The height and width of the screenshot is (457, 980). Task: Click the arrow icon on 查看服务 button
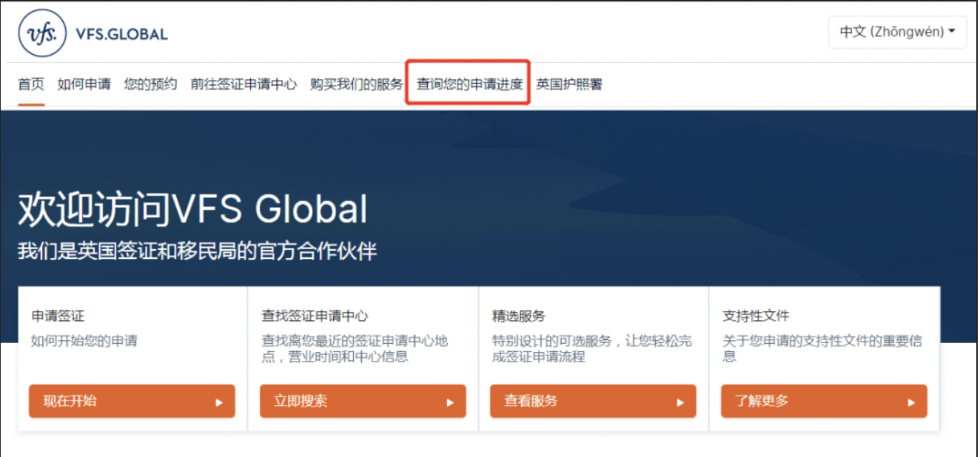point(680,402)
